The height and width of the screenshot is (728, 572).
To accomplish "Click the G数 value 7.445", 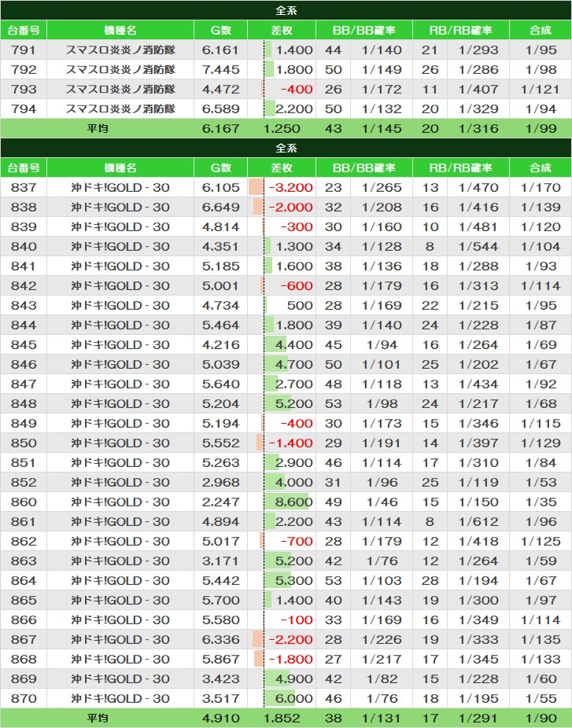I will 221,70.
